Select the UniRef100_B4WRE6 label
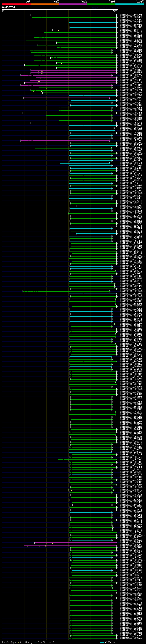146x644 pixels. [x=131, y=198]
